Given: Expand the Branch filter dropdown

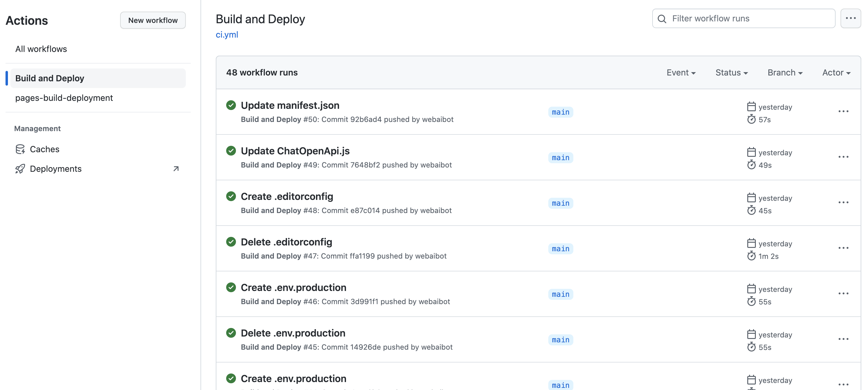Looking at the screenshot, I should 785,72.
